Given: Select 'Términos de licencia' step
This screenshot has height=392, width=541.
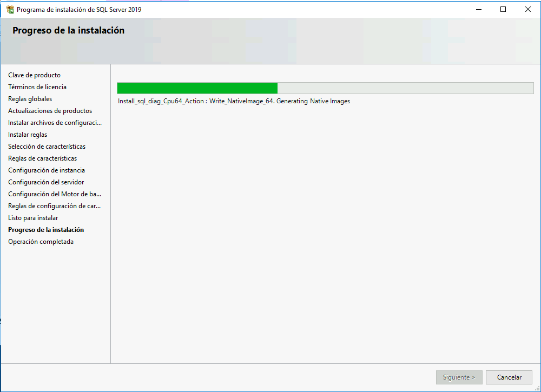Looking at the screenshot, I should click(37, 87).
